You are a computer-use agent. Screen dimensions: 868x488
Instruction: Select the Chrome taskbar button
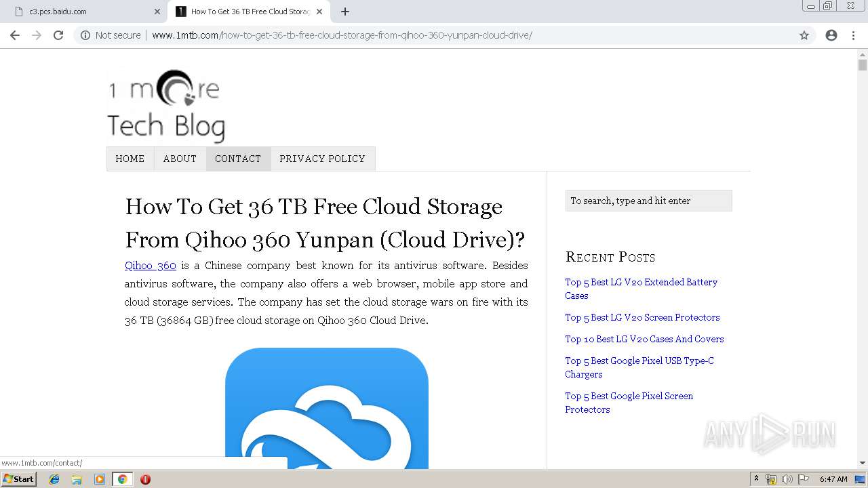pos(122,479)
